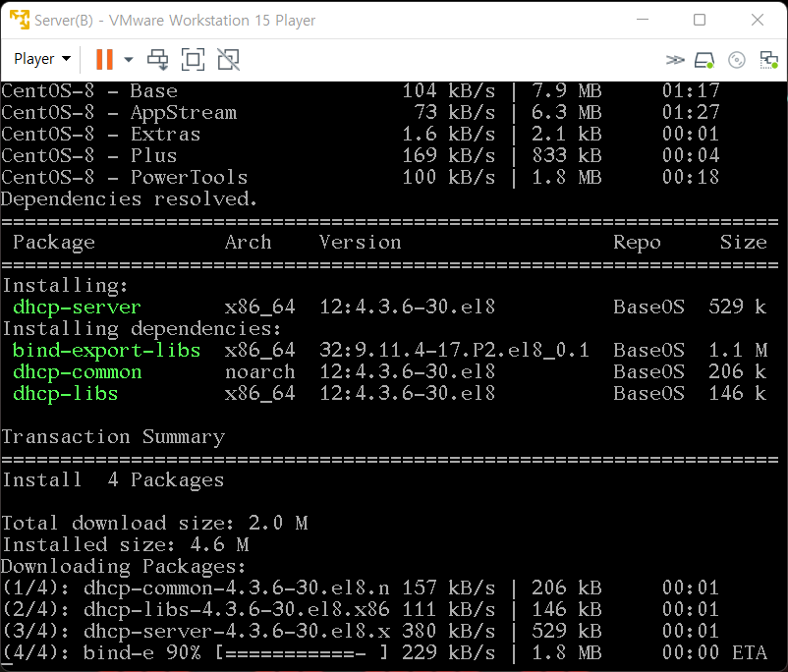The height and width of the screenshot is (672, 788).
Task: Click the '529 k' size value
Action: click(x=737, y=308)
